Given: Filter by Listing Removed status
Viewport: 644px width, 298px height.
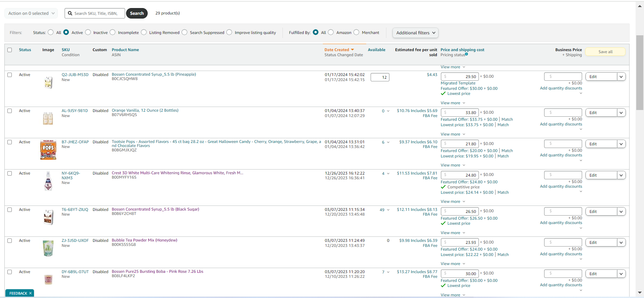Looking at the screenshot, I should (x=144, y=32).
